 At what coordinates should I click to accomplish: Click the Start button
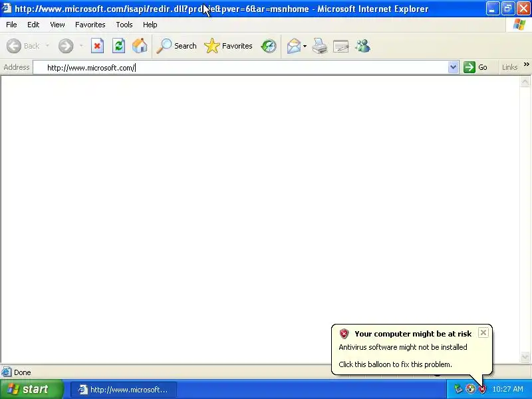(31, 389)
